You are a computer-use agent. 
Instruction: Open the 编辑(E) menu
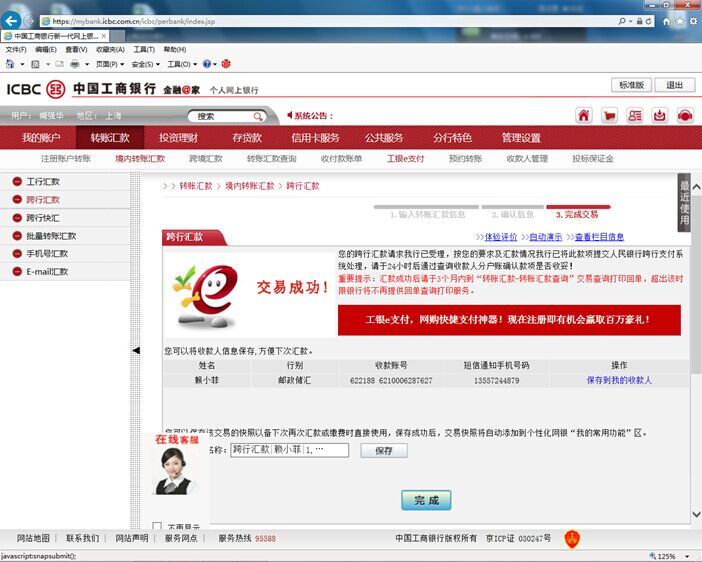(46, 49)
